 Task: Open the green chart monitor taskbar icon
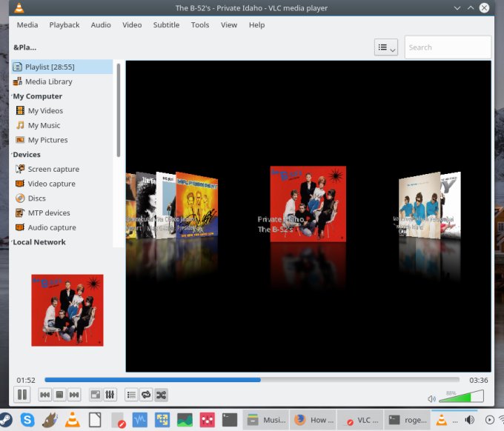coord(185,420)
